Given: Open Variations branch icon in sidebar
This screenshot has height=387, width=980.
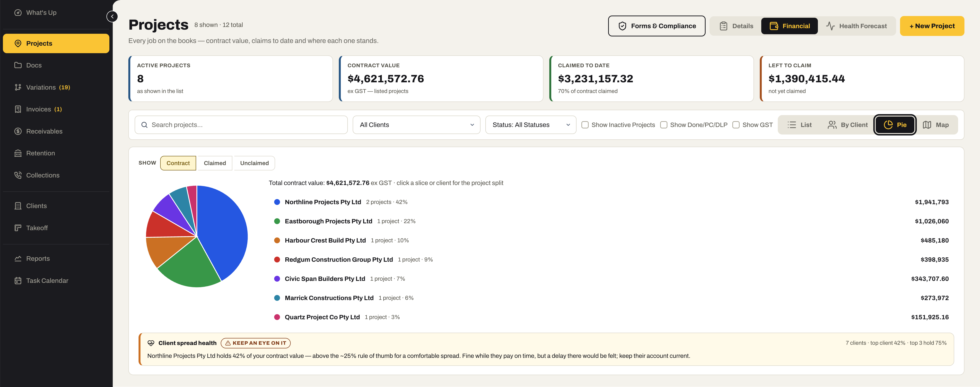Looking at the screenshot, I should click(18, 87).
